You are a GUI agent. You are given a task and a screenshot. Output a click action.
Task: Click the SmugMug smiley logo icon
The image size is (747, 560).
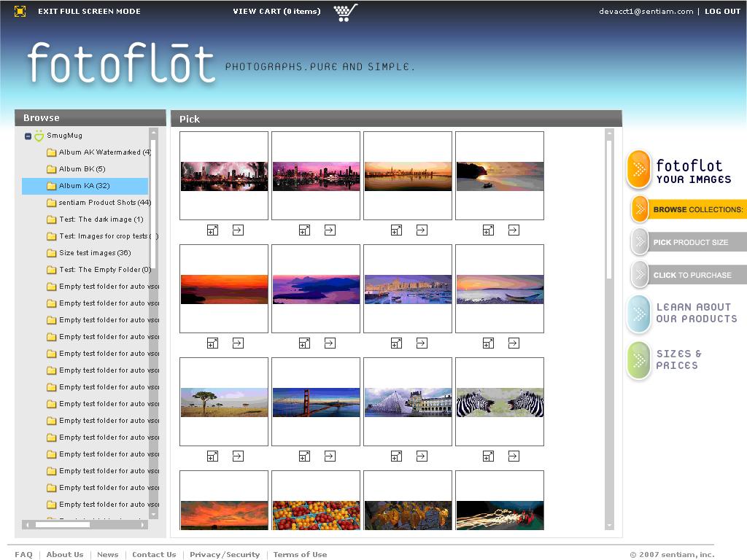click(39, 136)
